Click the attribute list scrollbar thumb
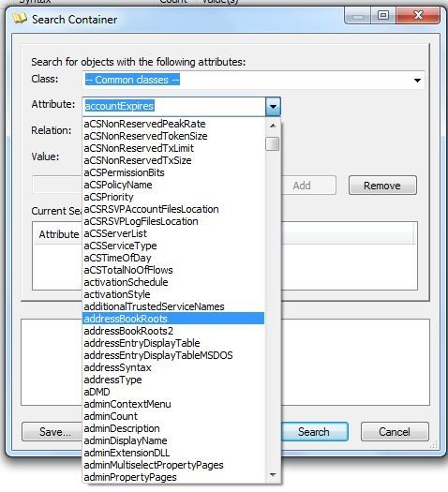 (273, 144)
